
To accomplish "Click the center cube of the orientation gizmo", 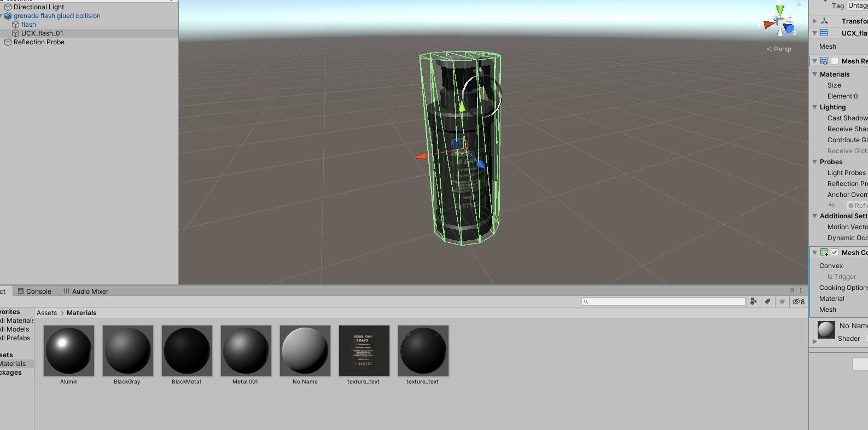I will tap(780, 23).
